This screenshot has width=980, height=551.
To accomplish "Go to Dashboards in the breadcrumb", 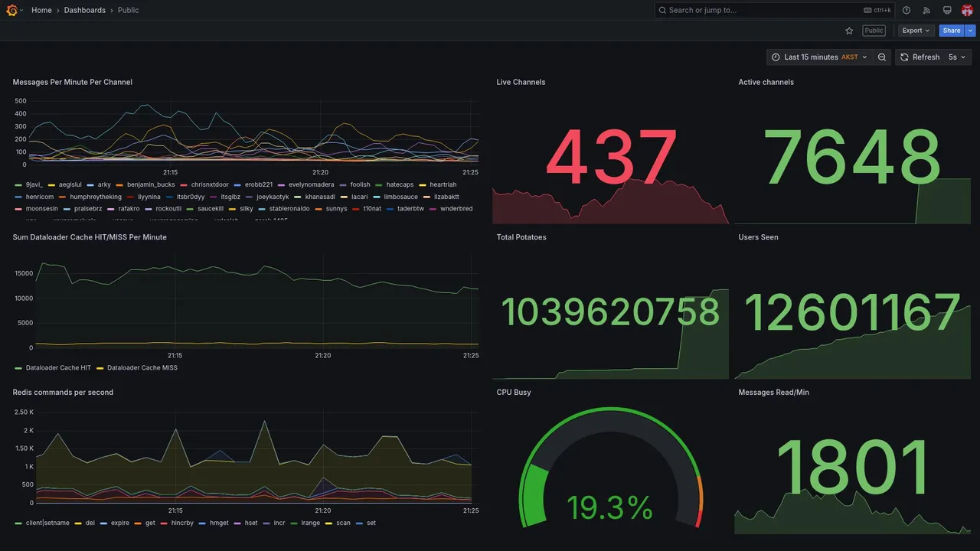I will tap(85, 10).
